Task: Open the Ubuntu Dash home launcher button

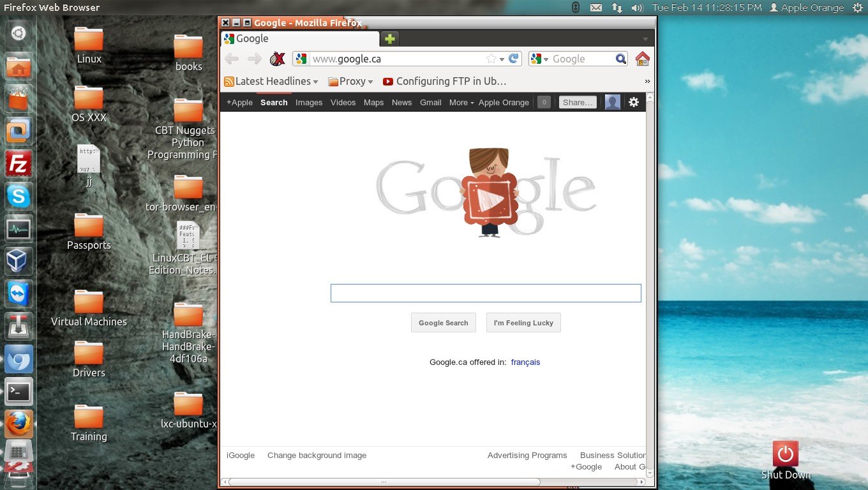Action: coord(19,33)
